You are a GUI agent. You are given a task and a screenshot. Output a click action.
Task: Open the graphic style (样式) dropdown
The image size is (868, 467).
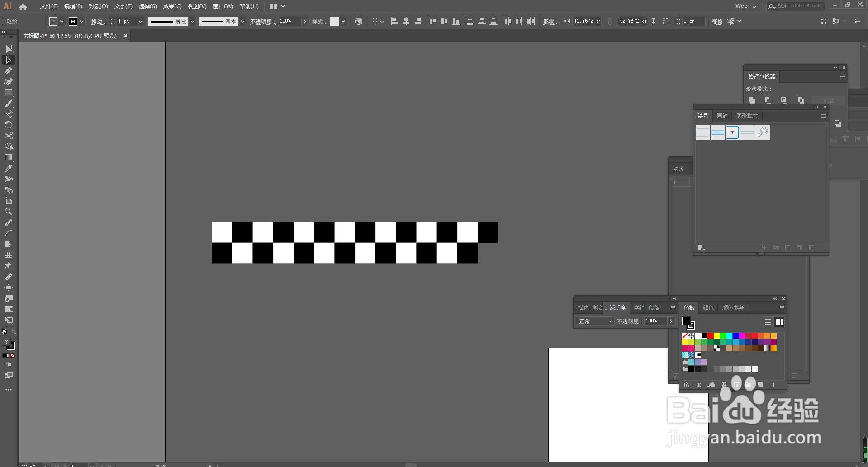click(x=343, y=21)
